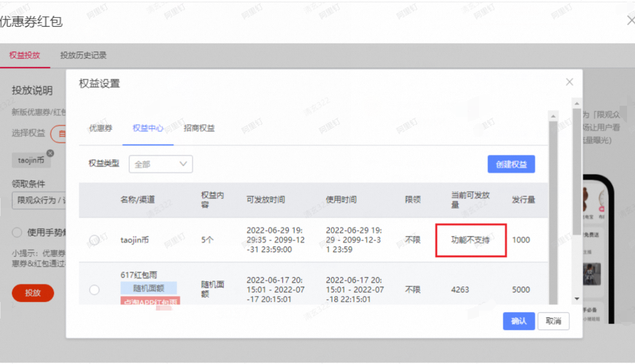Switch to the 优惠券 tab
Image resolution: width=635 pixels, height=364 pixels.
coord(100,128)
